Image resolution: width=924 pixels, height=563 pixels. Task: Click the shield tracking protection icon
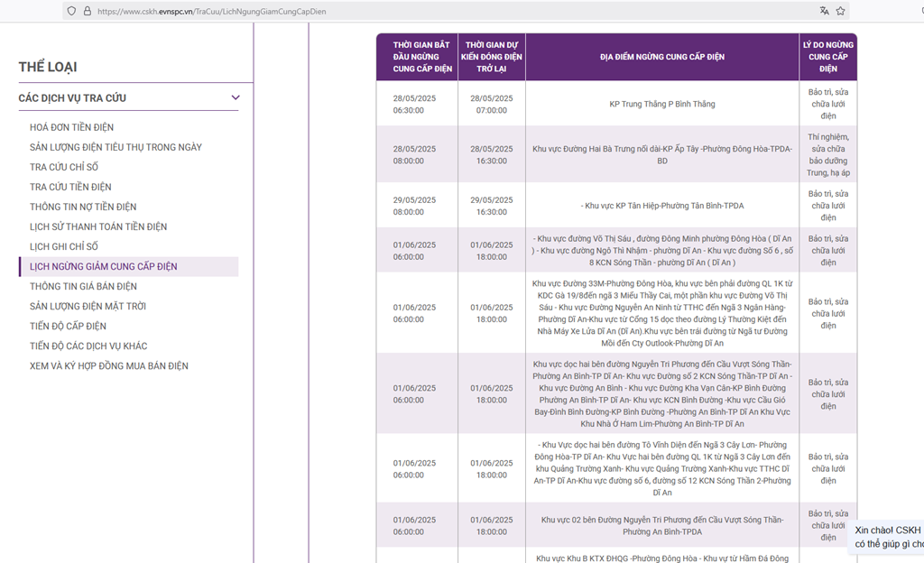[x=71, y=11]
